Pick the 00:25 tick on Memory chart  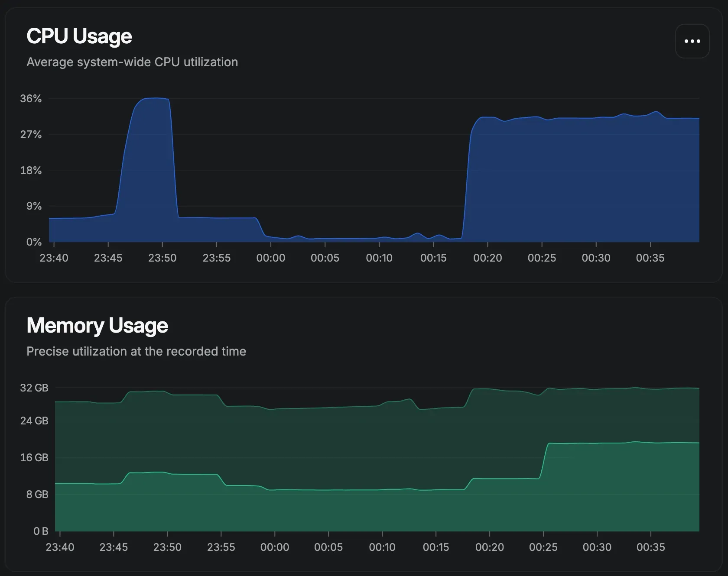(543, 547)
